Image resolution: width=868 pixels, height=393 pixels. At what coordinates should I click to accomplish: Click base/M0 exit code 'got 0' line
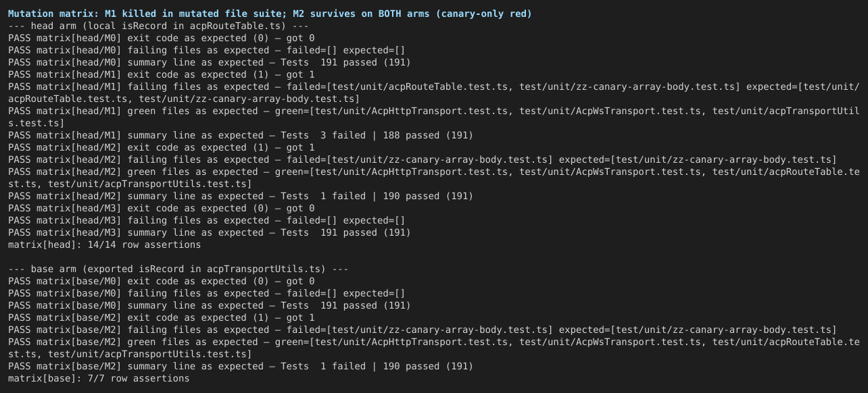162,282
